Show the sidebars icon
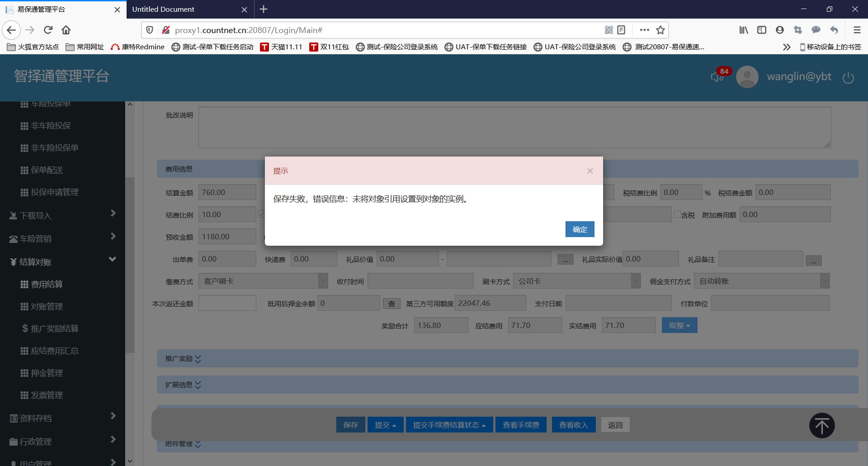The image size is (868, 466). click(x=762, y=30)
